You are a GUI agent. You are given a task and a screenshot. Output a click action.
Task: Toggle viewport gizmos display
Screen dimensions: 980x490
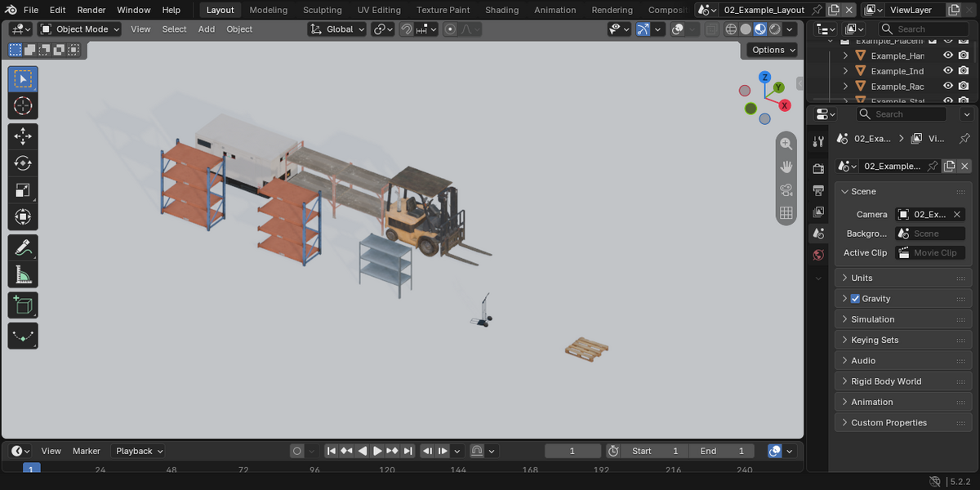[644, 29]
